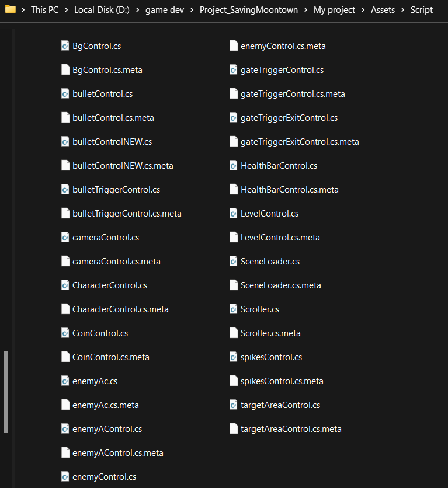This screenshot has height=488, width=448.
Task: Expand the chevron before This PC
Action: point(23,10)
